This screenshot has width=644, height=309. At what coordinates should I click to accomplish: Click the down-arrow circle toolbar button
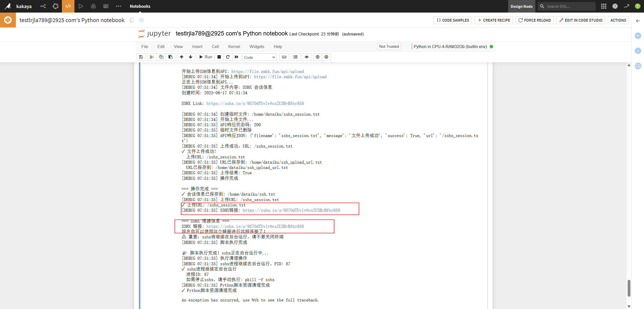click(326, 57)
